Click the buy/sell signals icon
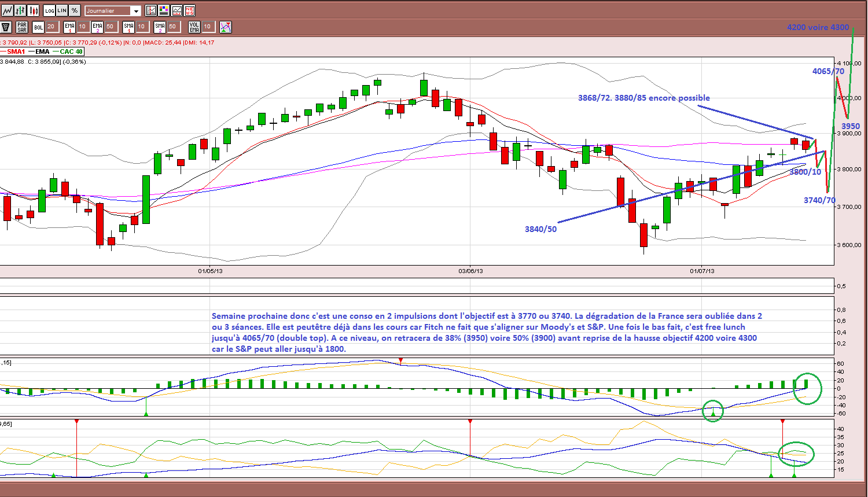This screenshot has height=497, width=868. point(226,27)
